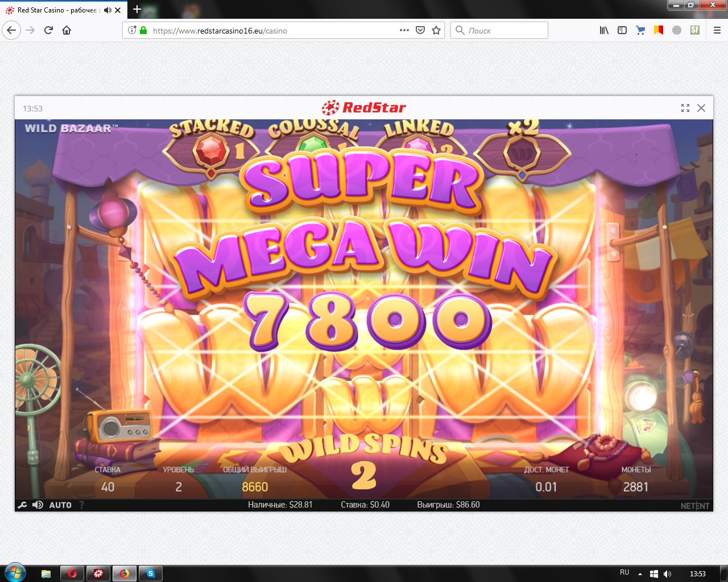Image resolution: width=728 pixels, height=582 pixels.
Task: Go back with the browser back arrow
Action: [x=11, y=30]
